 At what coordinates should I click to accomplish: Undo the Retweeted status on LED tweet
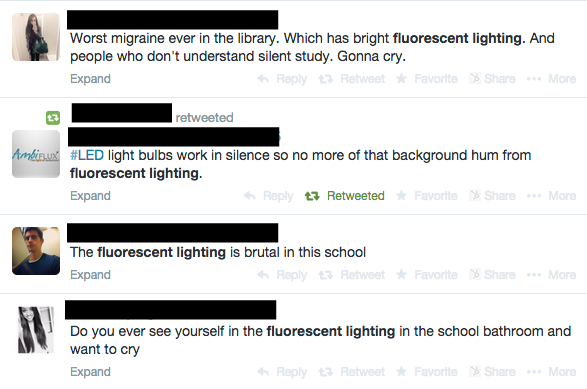344,196
